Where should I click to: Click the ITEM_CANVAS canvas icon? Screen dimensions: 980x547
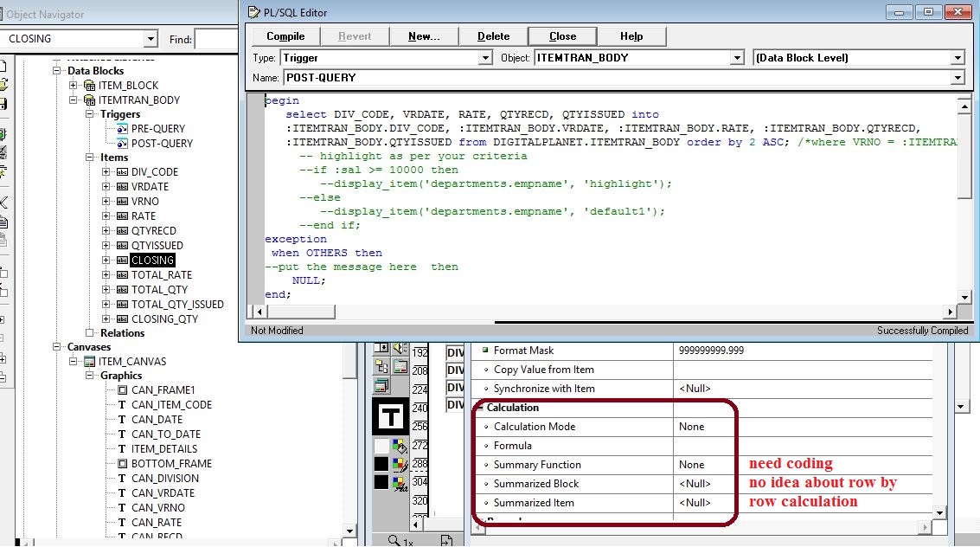tap(89, 361)
